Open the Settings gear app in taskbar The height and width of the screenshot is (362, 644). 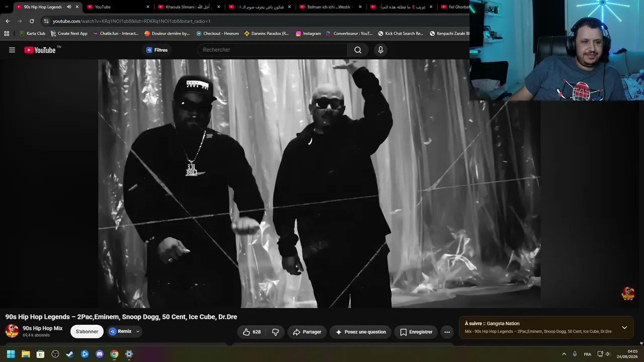129,354
